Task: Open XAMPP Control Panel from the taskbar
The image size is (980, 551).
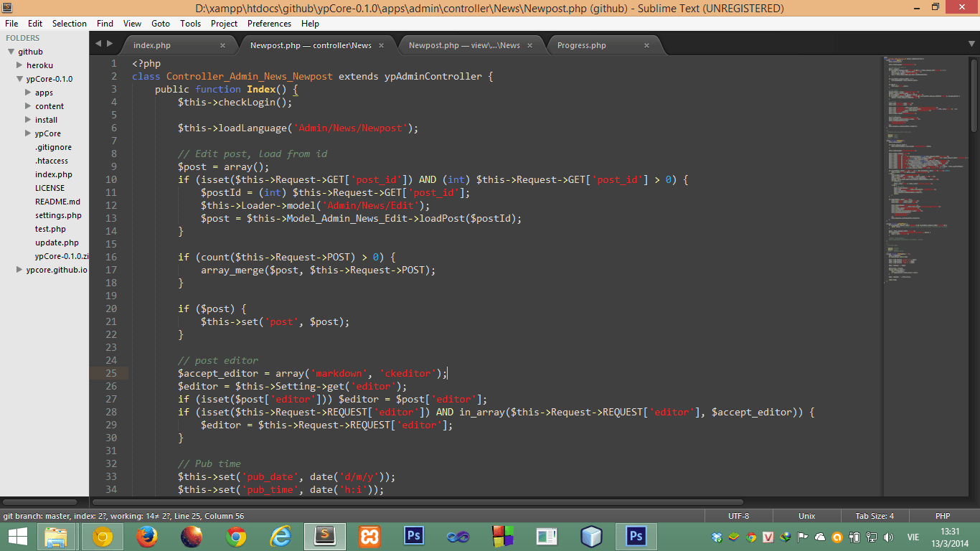Action: click(368, 536)
